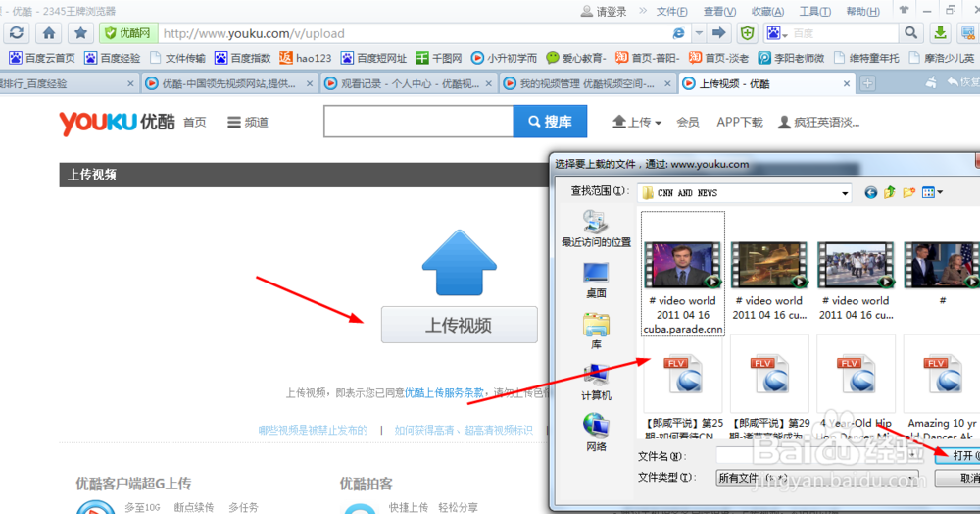Open the 优酷上传服务条款 link
Screen dimensions: 980x514
point(444,392)
